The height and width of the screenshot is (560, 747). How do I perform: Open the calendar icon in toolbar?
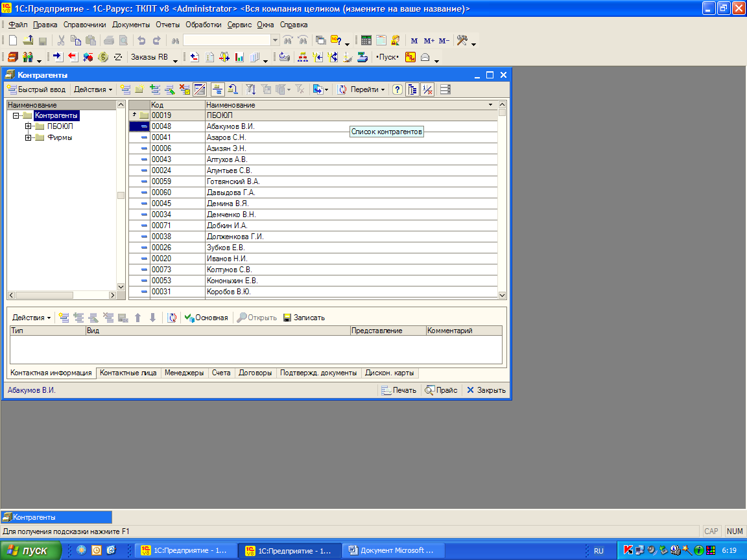[381, 40]
